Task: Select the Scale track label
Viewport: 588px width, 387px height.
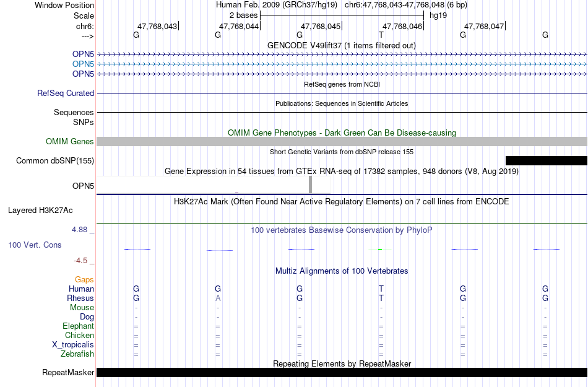Action: point(84,15)
